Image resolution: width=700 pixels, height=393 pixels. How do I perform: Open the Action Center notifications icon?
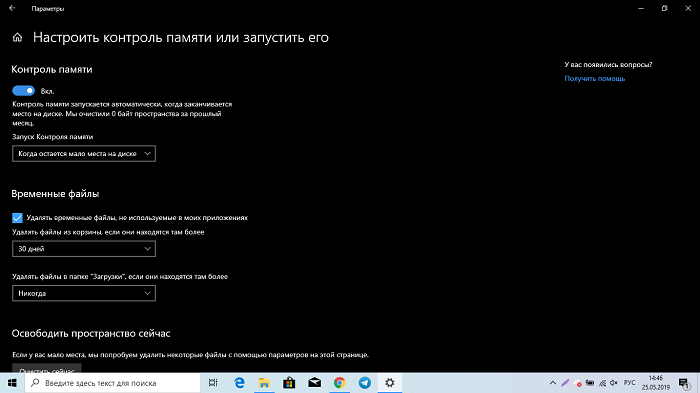684,383
